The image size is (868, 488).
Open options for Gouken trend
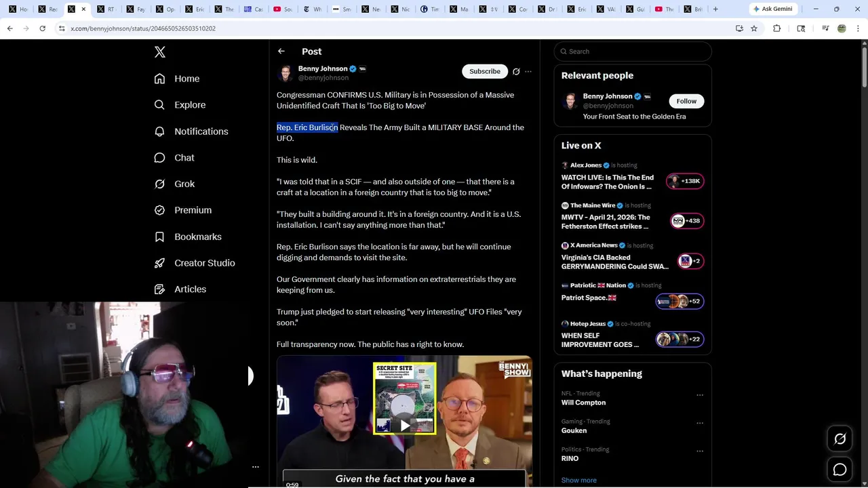(x=700, y=423)
